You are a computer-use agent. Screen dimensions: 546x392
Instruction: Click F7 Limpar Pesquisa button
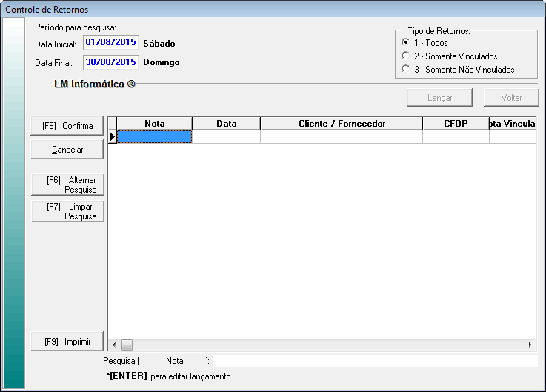point(67,211)
